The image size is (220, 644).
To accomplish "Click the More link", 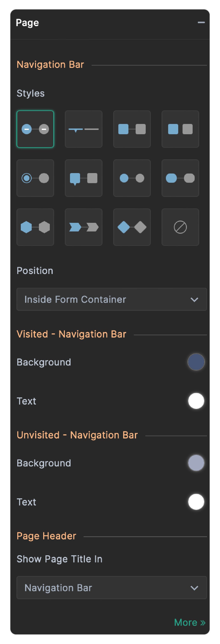I will (190, 622).
